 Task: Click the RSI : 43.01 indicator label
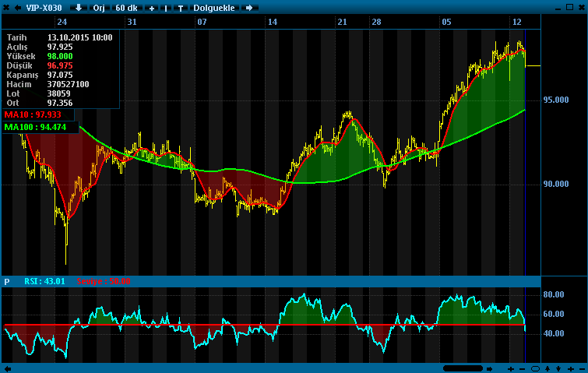(x=44, y=281)
